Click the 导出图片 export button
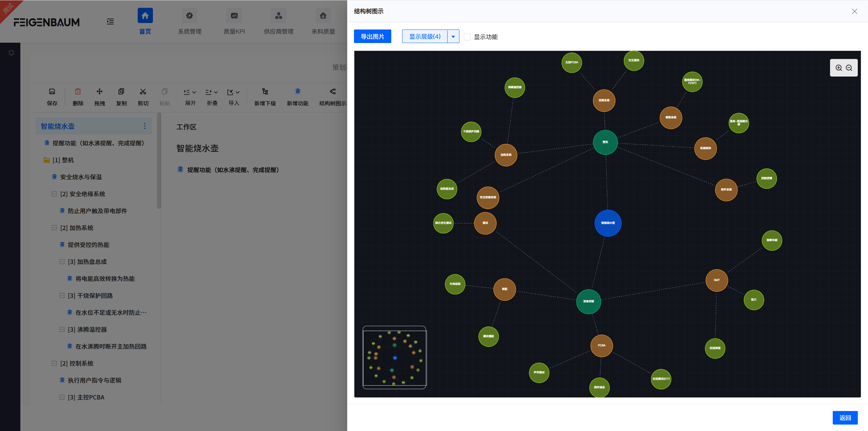Screen dimensions: 868x431 click(x=372, y=37)
